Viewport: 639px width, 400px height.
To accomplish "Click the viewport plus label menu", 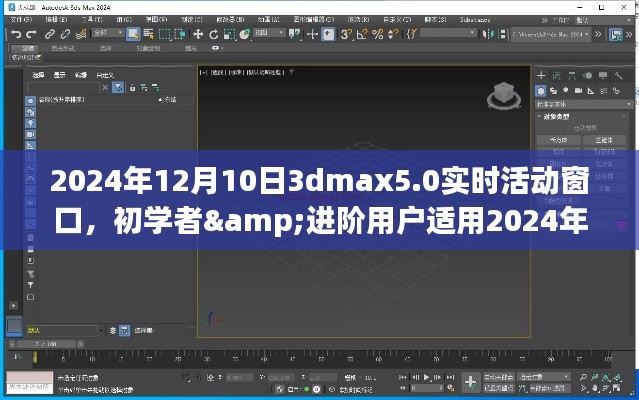I will point(203,72).
